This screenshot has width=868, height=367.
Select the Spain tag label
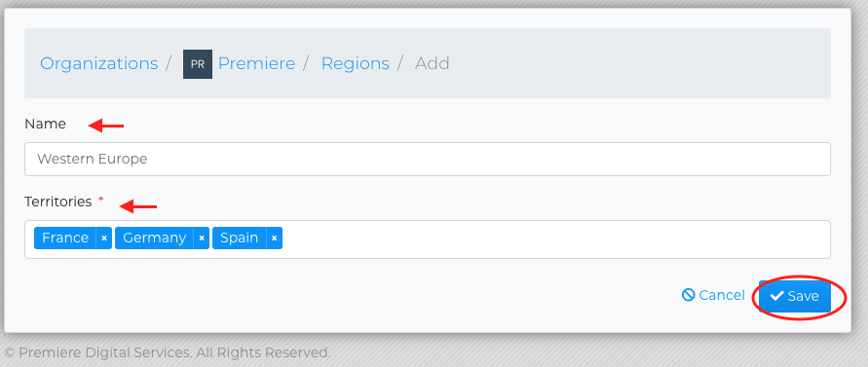pyautogui.click(x=239, y=239)
